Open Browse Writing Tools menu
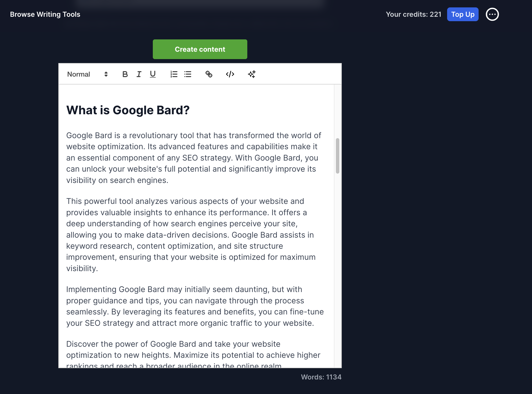This screenshot has width=532, height=394. click(46, 14)
